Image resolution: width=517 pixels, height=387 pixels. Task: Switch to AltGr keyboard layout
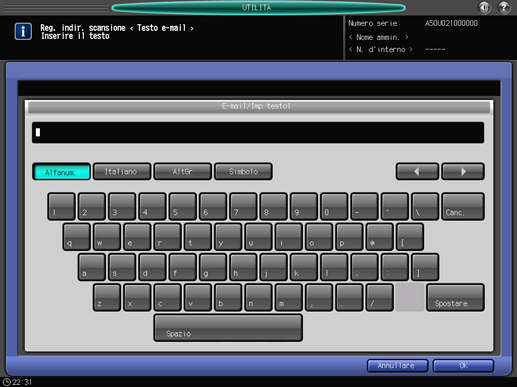pos(183,171)
